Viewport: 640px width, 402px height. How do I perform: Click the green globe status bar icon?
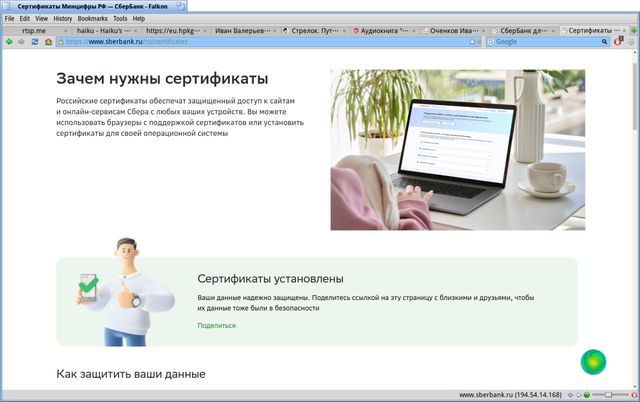click(587, 395)
